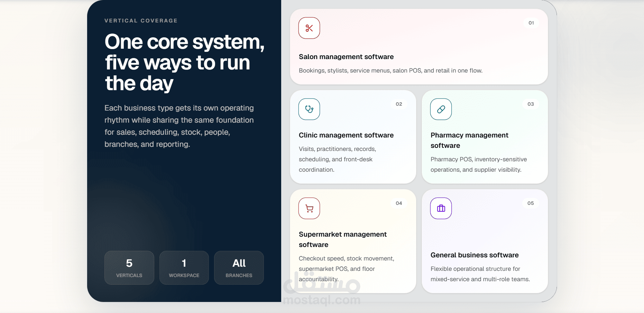Click the paragraph starting 'Each business type gets'
The height and width of the screenshot is (313, 644).
[x=179, y=126]
